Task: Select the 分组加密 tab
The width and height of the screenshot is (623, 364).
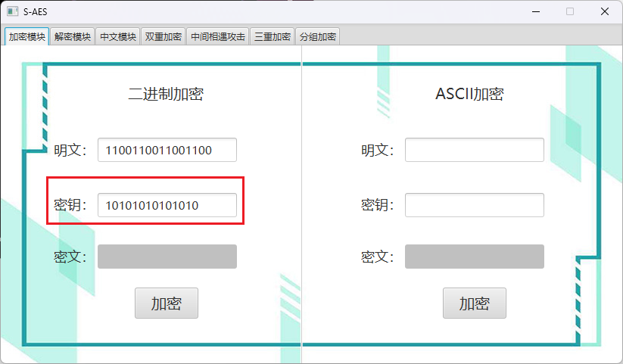Action: pos(317,36)
